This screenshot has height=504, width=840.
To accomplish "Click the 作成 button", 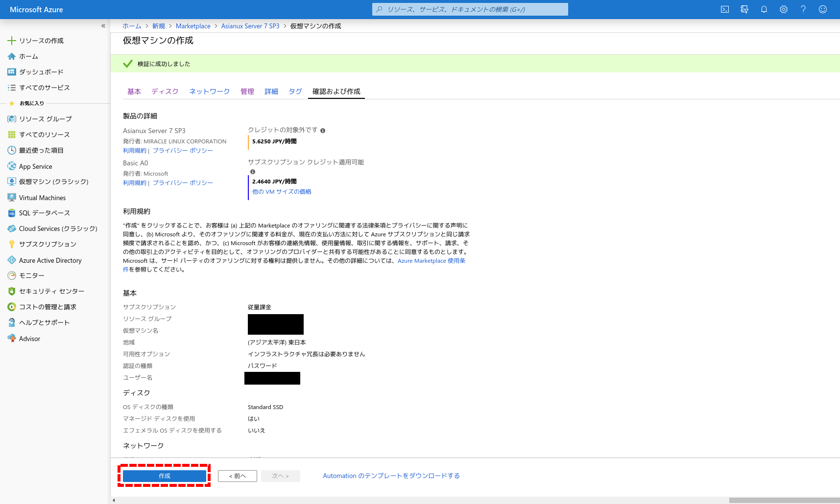I will pyautogui.click(x=164, y=476).
